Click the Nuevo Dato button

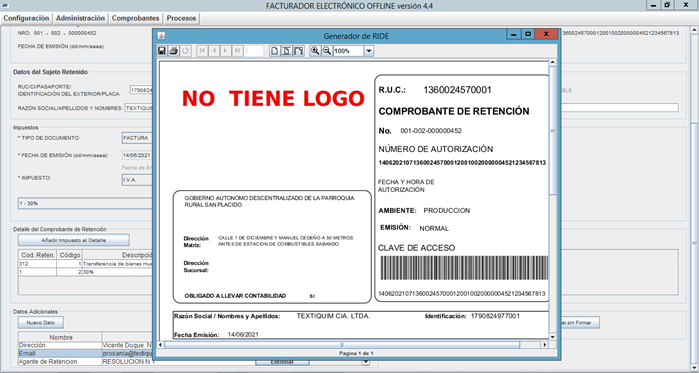[x=41, y=322]
